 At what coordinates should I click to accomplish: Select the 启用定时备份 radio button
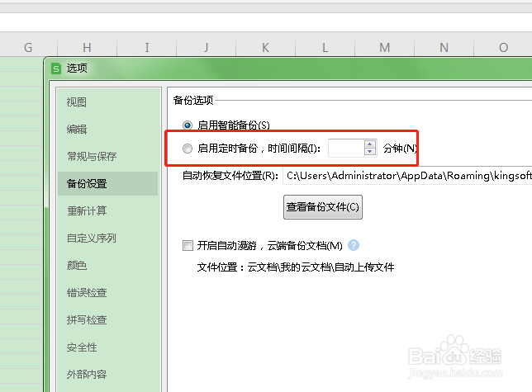(x=188, y=149)
